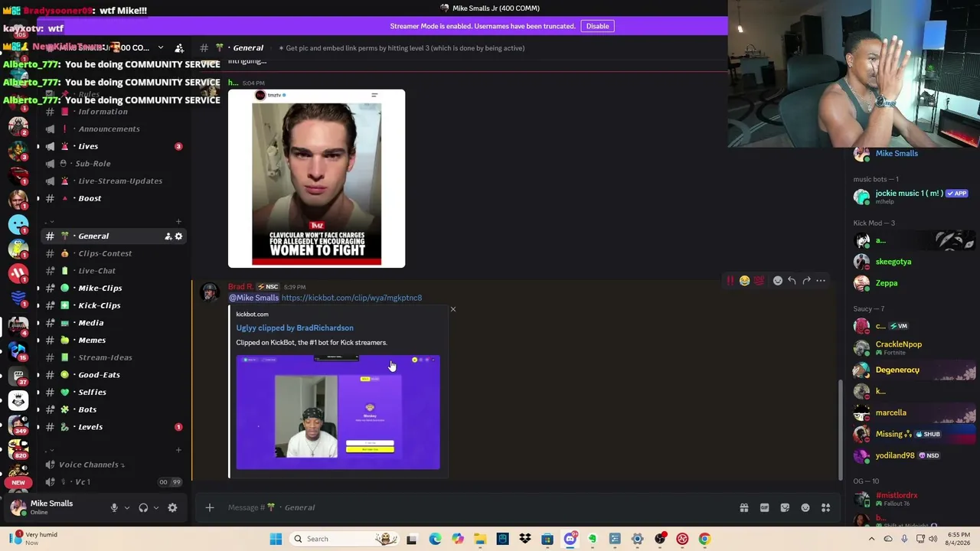The image size is (980, 551).
Task: Open the gift Nitro icon
Action: [743, 507]
